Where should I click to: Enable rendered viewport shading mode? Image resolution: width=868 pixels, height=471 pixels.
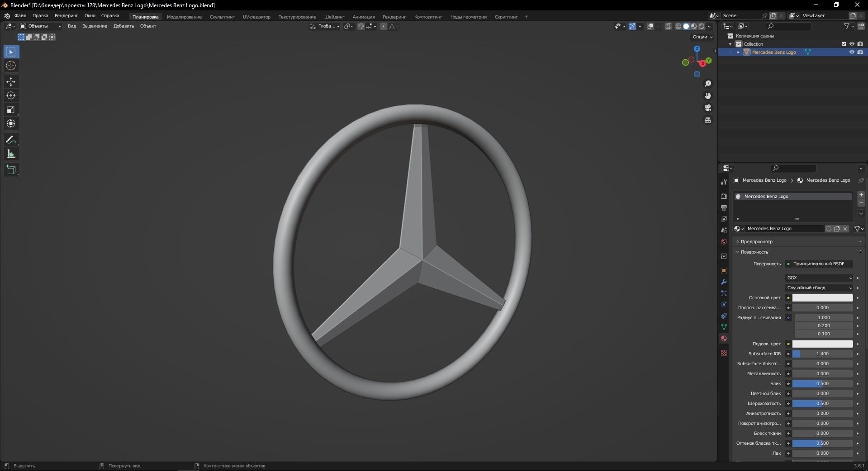point(701,26)
